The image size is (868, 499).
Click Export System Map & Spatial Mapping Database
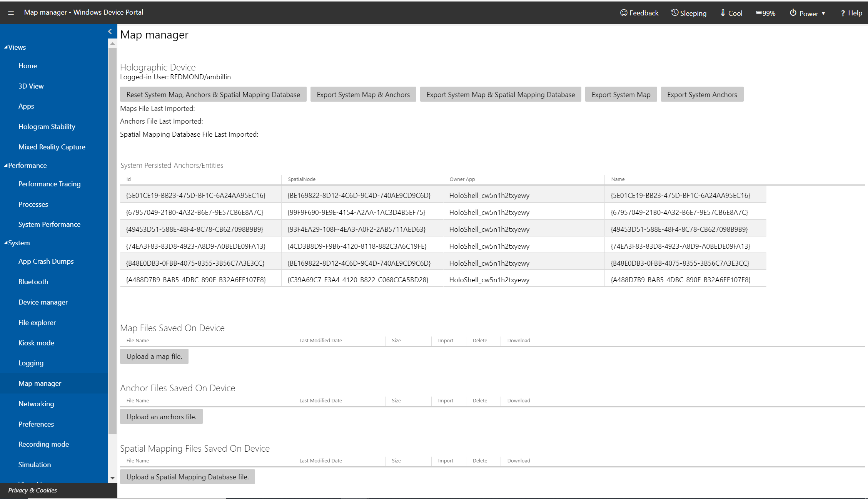click(x=499, y=94)
